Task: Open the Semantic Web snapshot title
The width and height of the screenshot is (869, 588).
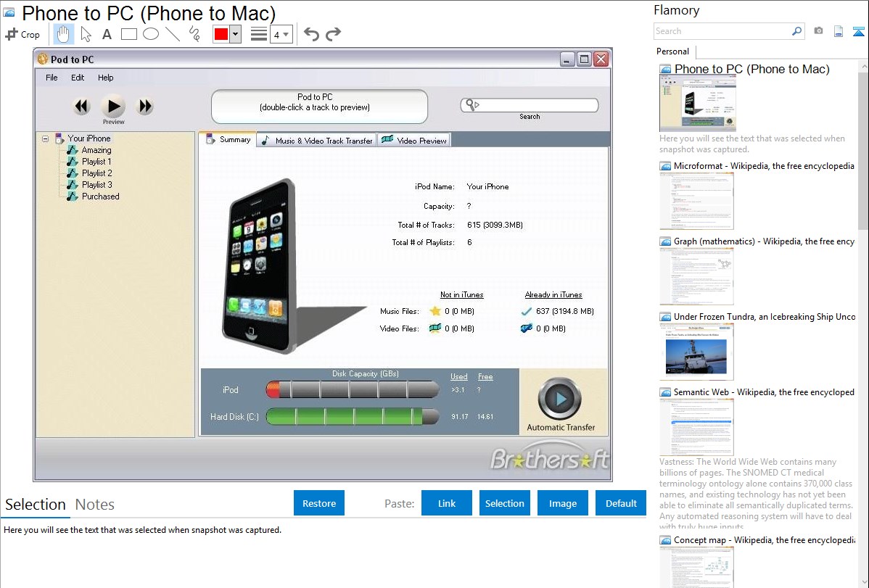Action: (x=764, y=392)
